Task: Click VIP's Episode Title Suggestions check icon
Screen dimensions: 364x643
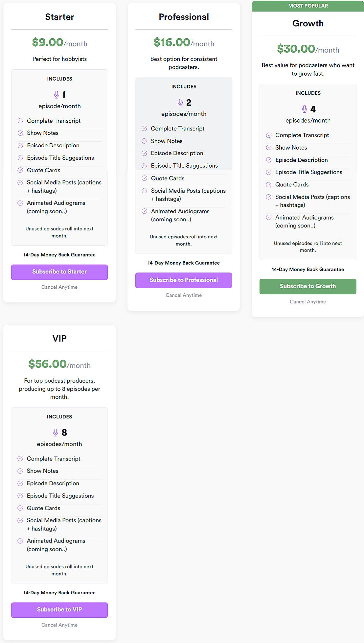Action: 20,496
